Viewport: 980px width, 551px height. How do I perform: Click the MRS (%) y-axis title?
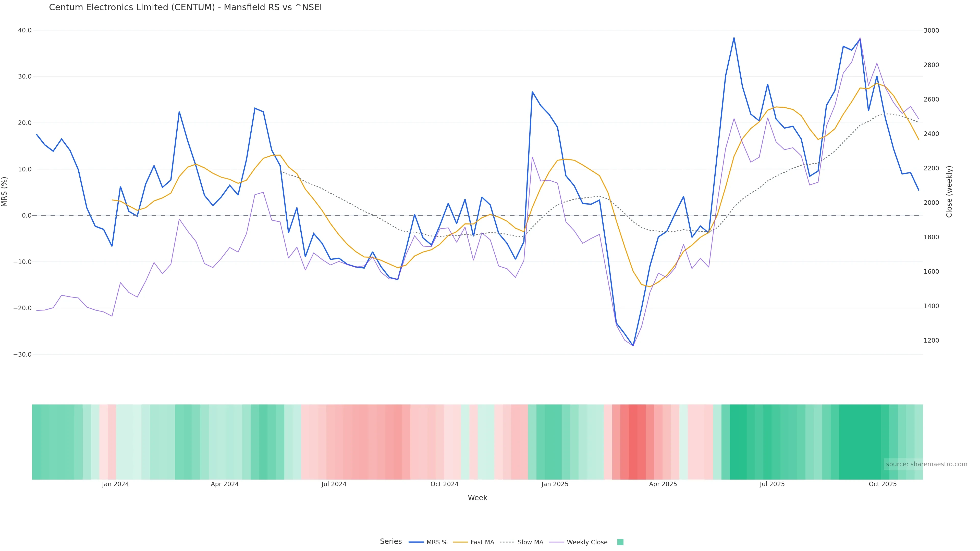pos(5,192)
